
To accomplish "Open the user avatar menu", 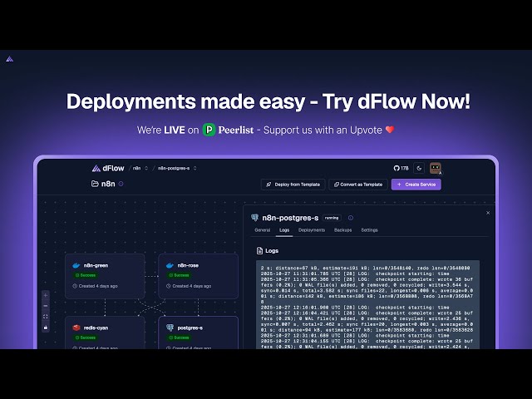I will pos(436,168).
